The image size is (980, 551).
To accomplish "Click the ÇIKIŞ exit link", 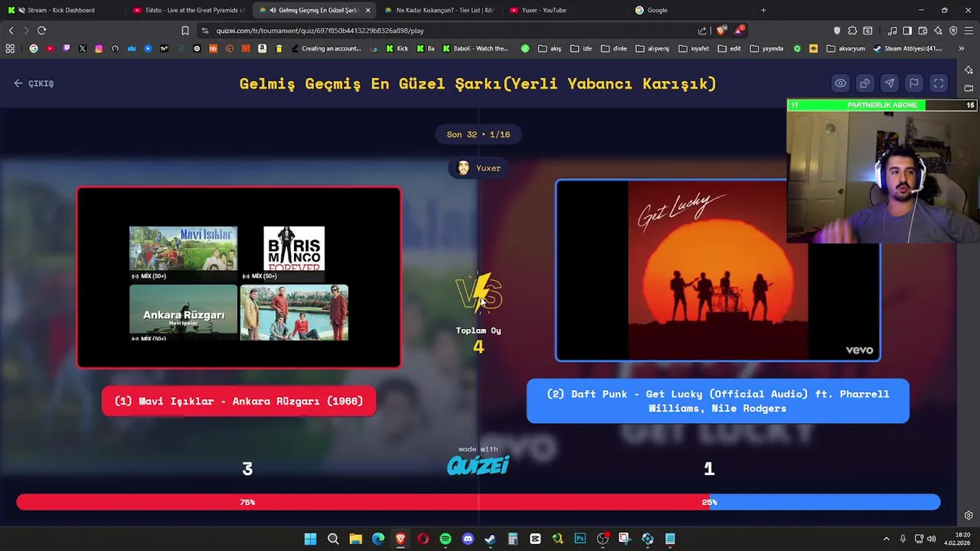I will point(34,83).
